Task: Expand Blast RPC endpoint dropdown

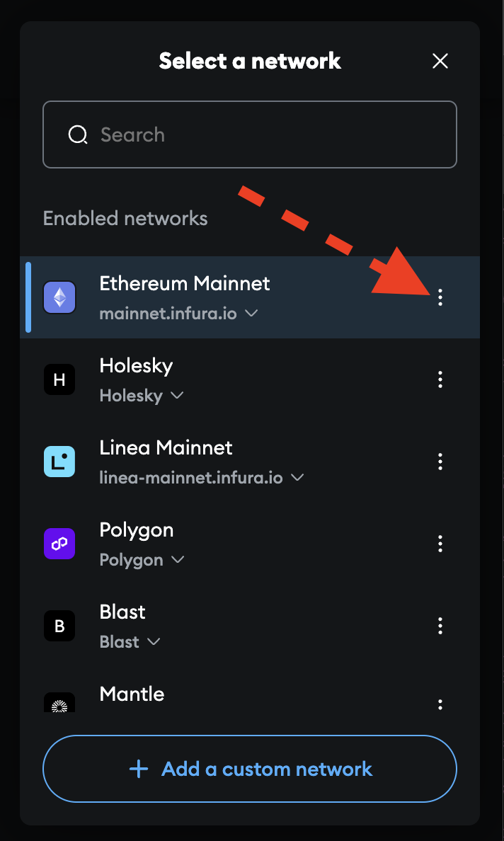Action: pos(153,642)
